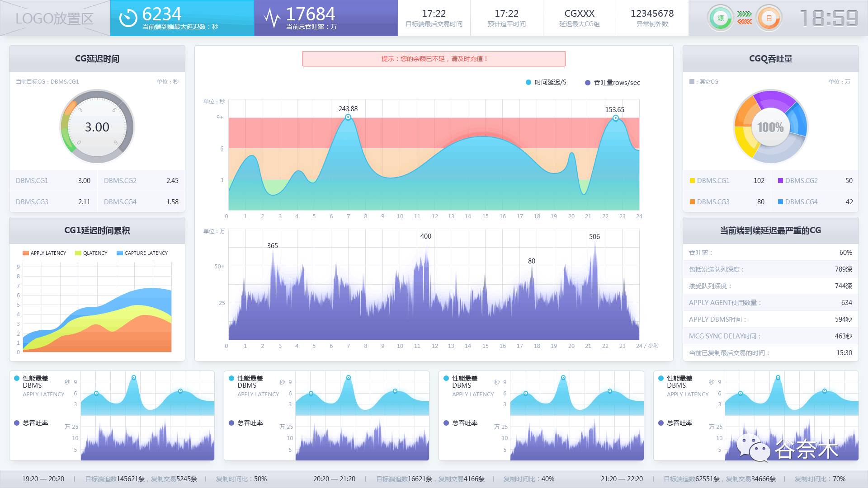Toggle the 时间延迟/S legend item
This screenshot has width=868, height=488.
coord(546,82)
